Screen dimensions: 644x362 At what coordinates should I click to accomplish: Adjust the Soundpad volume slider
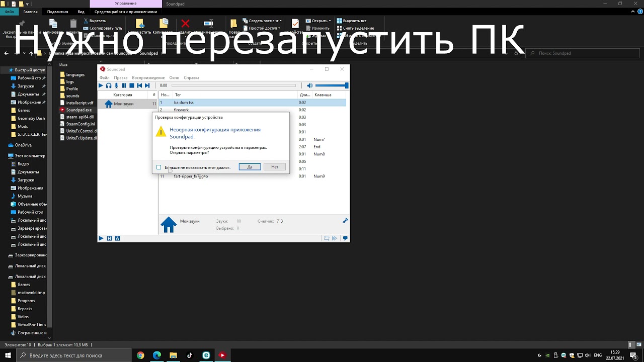[x=332, y=85]
